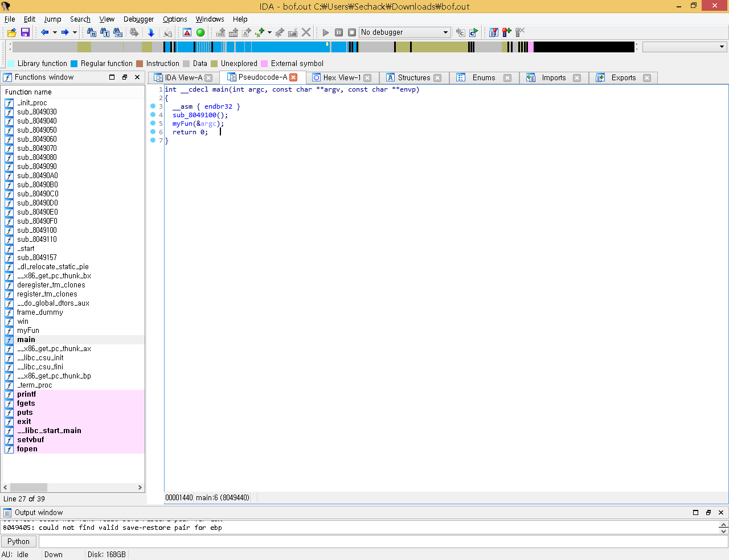The width and height of the screenshot is (729, 560).
Task: Click the Python interpreter button
Action: point(19,542)
